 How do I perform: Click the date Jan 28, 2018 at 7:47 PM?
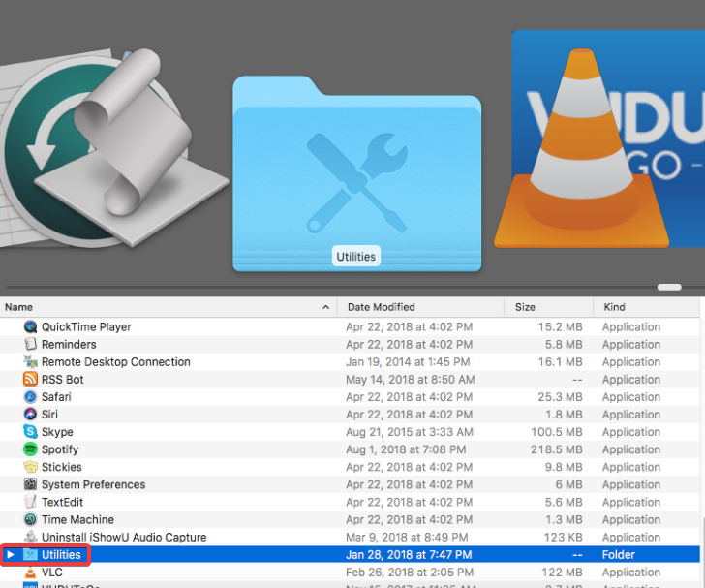[x=409, y=555]
